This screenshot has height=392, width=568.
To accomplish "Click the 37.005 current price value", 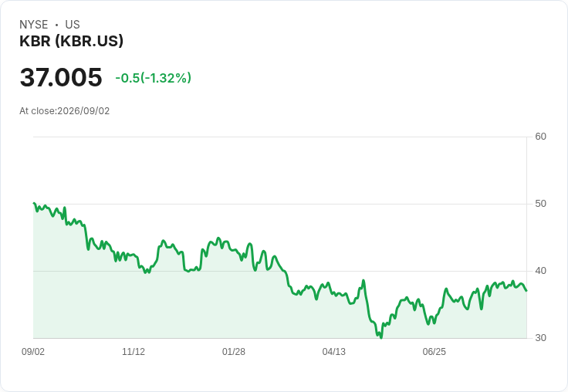I will (x=61, y=77).
